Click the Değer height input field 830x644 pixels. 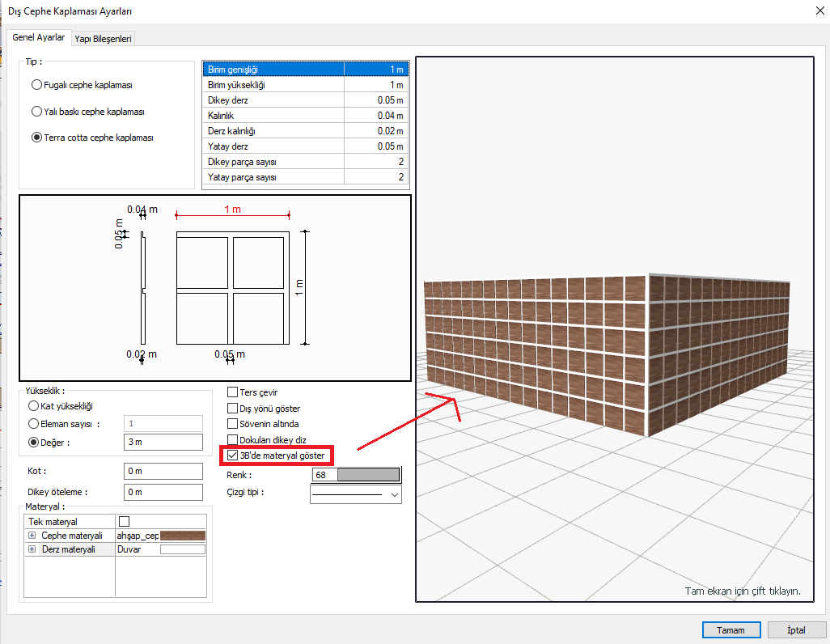pyautogui.click(x=163, y=442)
